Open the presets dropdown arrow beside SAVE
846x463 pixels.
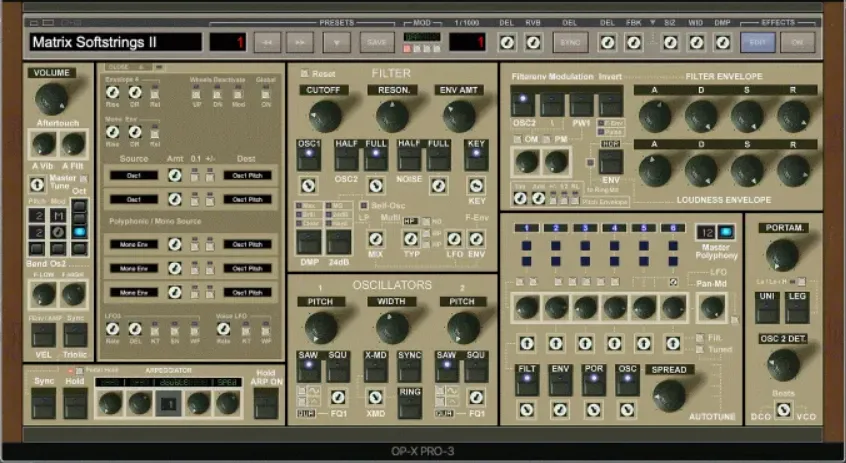(337, 42)
